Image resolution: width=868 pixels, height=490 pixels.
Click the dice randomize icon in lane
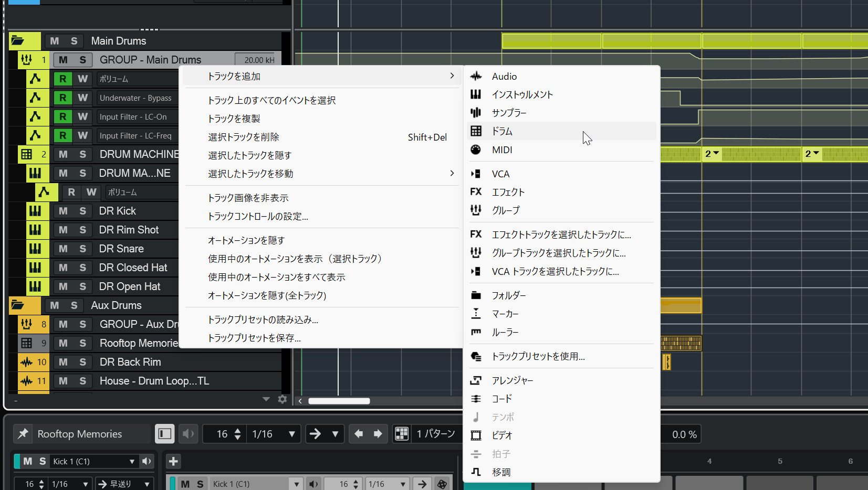point(442,484)
